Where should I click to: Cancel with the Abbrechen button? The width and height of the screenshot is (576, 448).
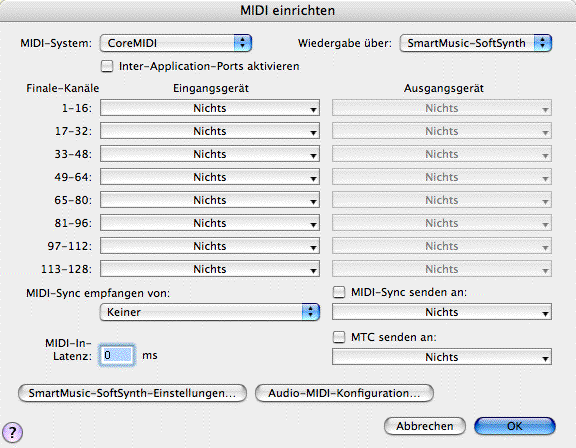425,426
